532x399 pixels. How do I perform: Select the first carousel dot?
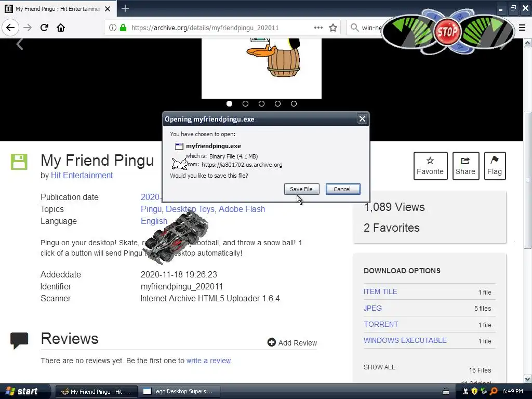(229, 104)
